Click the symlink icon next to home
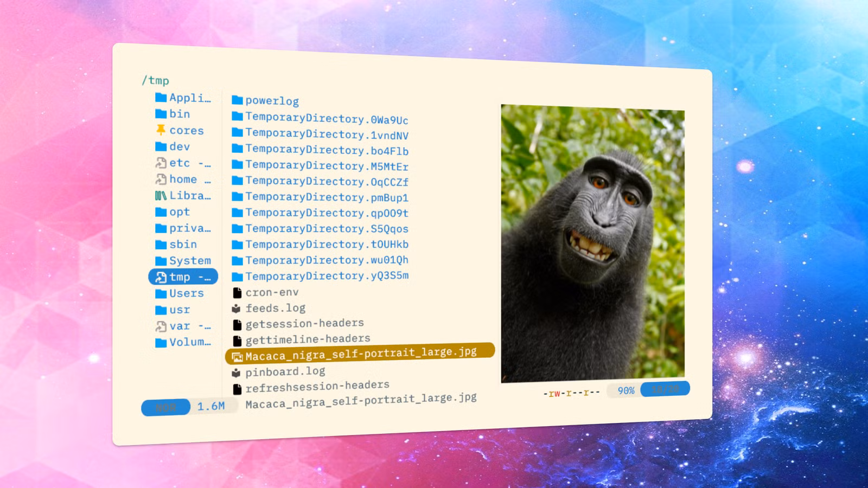868x488 pixels. (x=161, y=179)
